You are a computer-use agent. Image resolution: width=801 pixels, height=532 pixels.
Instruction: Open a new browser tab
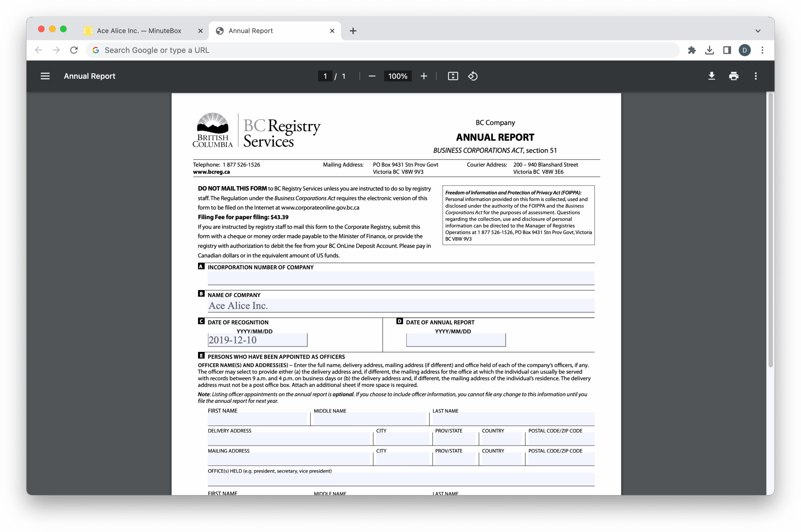point(353,31)
